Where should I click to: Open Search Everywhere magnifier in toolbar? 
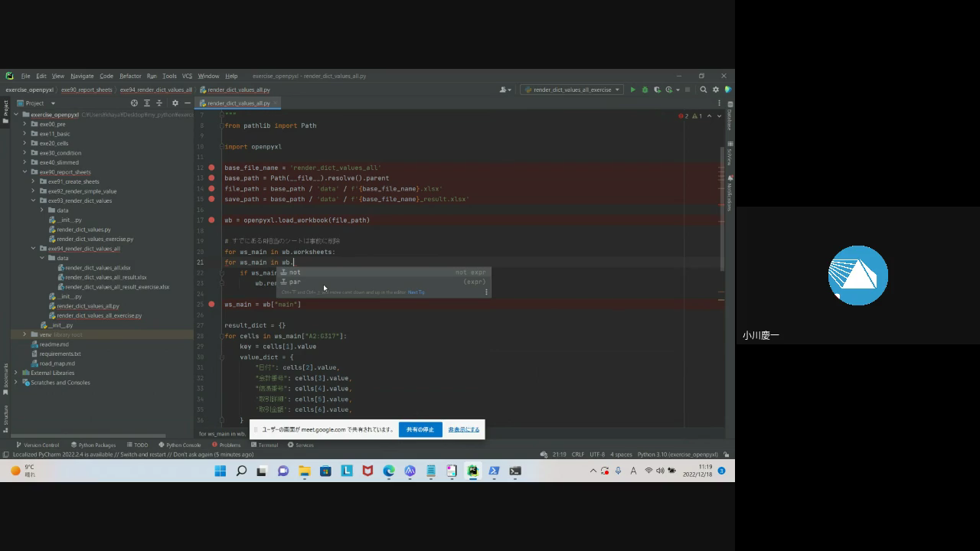pyautogui.click(x=704, y=90)
